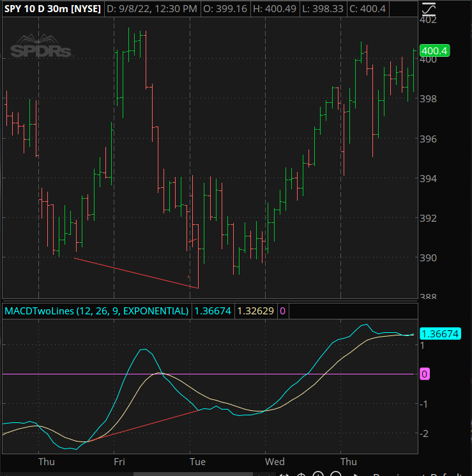Click the cyan 1.36674 bubble on MACD axis
472x476 pixels.
click(x=440, y=334)
